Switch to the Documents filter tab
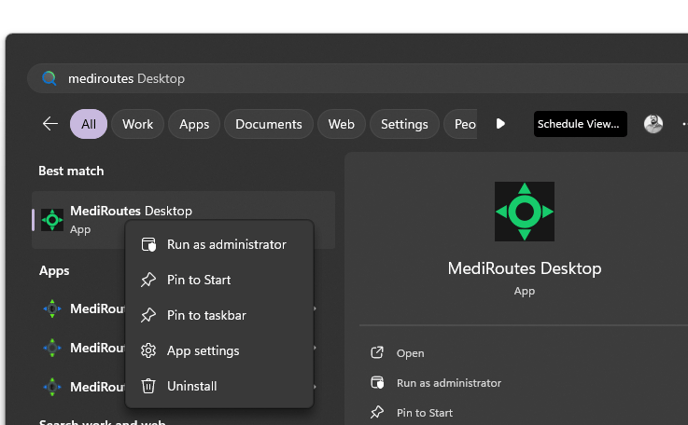688x425 pixels. pyautogui.click(x=269, y=124)
